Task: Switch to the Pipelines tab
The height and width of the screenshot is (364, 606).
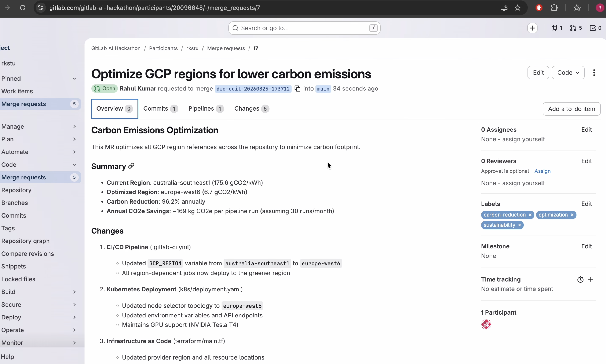Action: point(206,109)
